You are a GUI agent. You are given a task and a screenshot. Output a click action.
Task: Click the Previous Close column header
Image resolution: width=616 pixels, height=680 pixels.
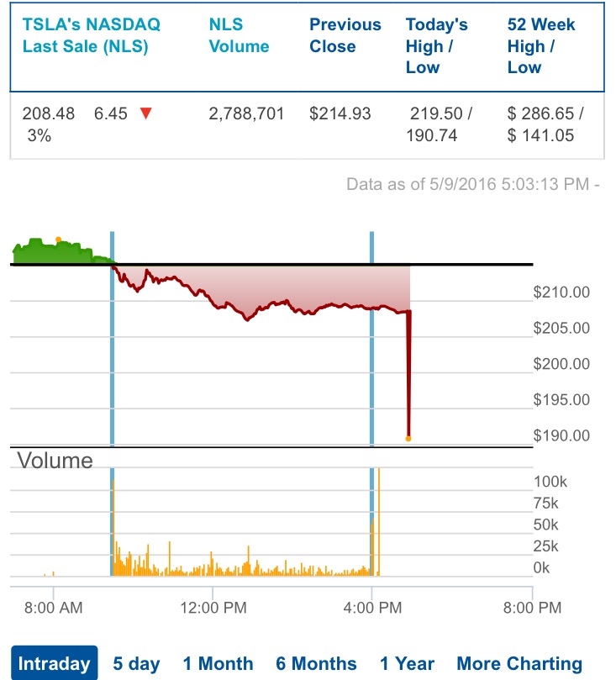tap(345, 35)
